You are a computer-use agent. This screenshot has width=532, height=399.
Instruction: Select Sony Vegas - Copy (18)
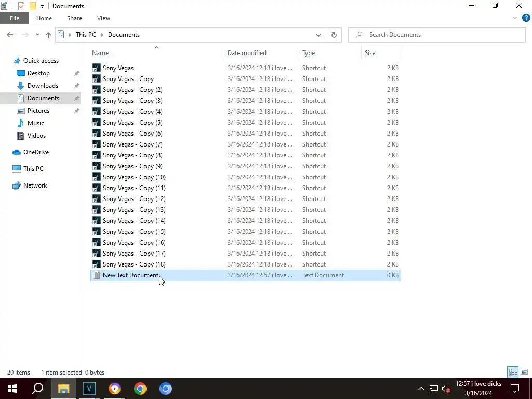134,264
